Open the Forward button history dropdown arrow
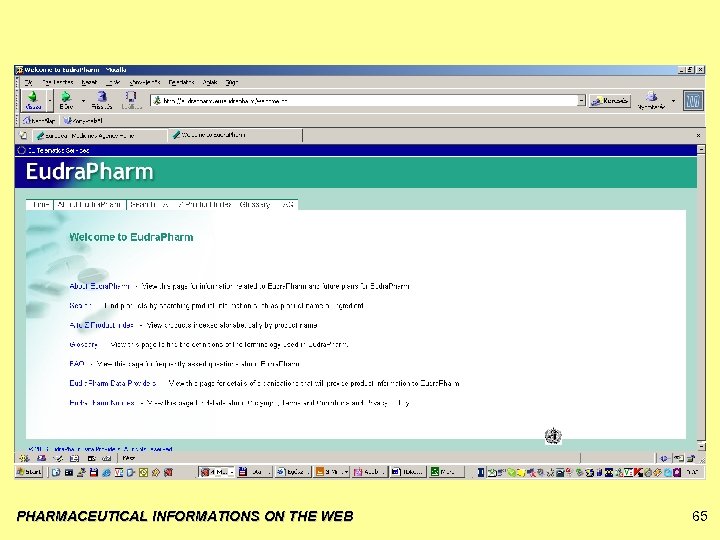This screenshot has height=540, width=720. (83, 101)
